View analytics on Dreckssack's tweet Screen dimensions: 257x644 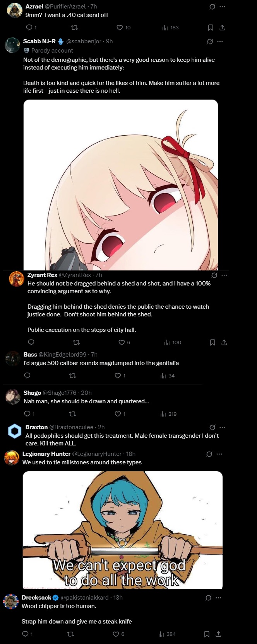(167, 634)
